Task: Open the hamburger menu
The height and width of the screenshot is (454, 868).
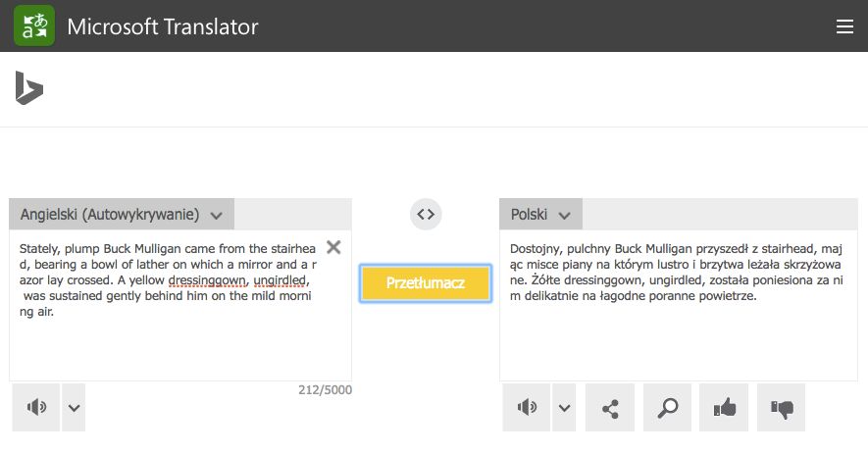Action: click(844, 27)
